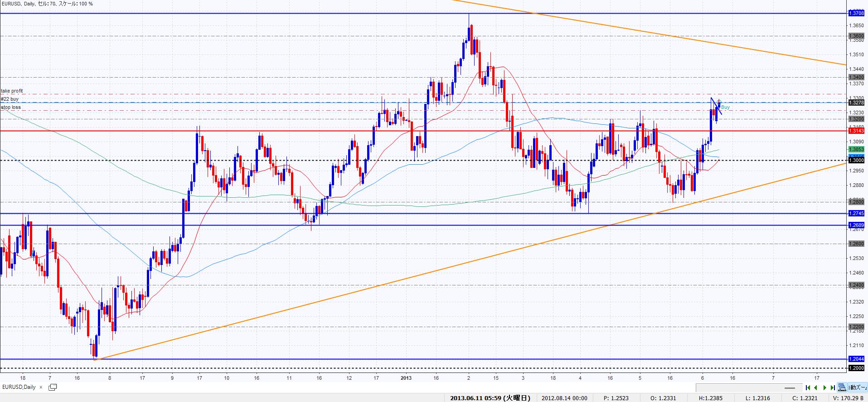868x402 pixels.
Task: Click the red 1.3143 price label
Action: coord(856,131)
